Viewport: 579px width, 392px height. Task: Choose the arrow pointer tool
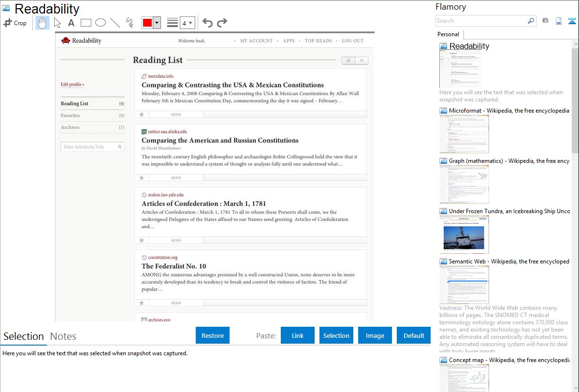coord(57,23)
